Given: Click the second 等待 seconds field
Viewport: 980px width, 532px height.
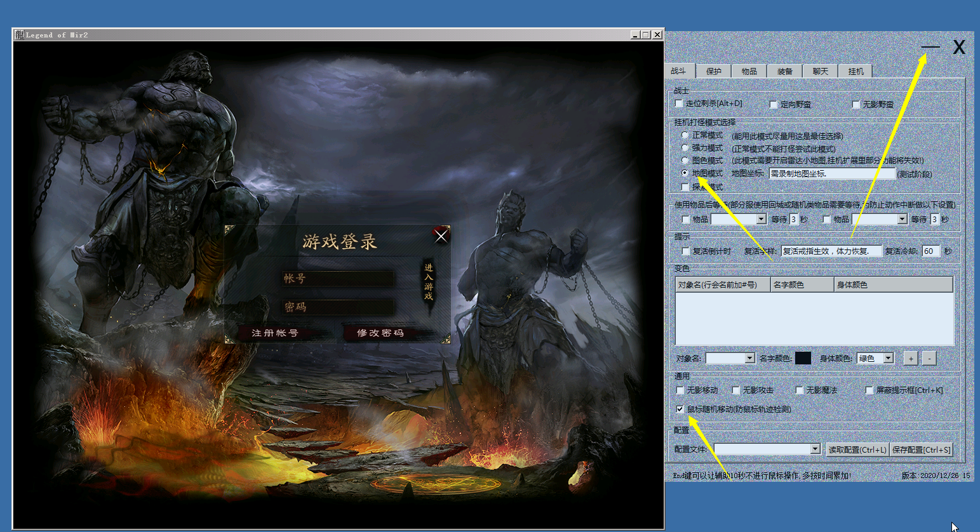Looking at the screenshot, I should (x=934, y=219).
